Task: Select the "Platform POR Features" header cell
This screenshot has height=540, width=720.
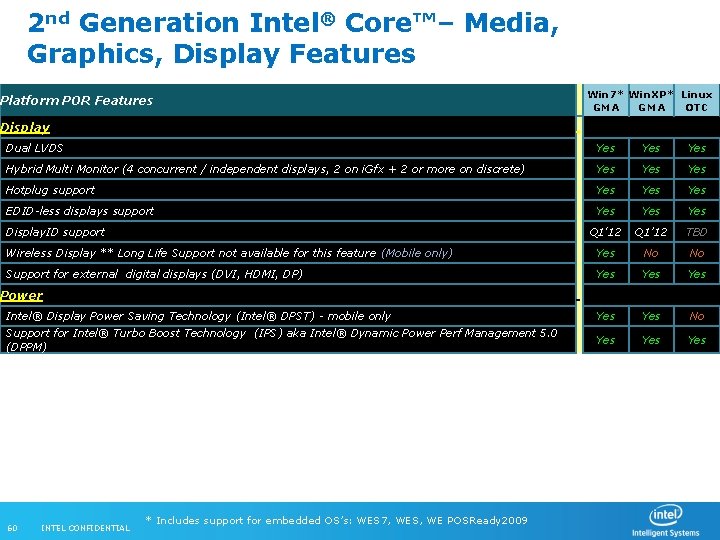Action: tap(288, 100)
